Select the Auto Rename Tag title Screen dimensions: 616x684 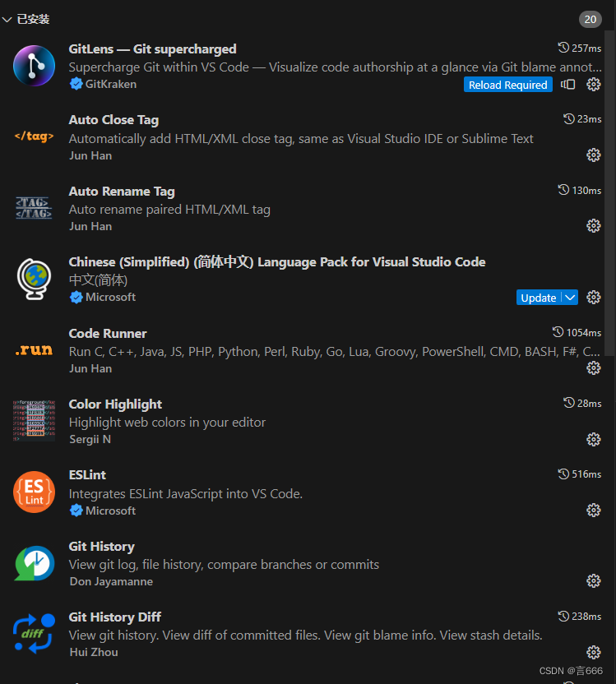click(122, 191)
